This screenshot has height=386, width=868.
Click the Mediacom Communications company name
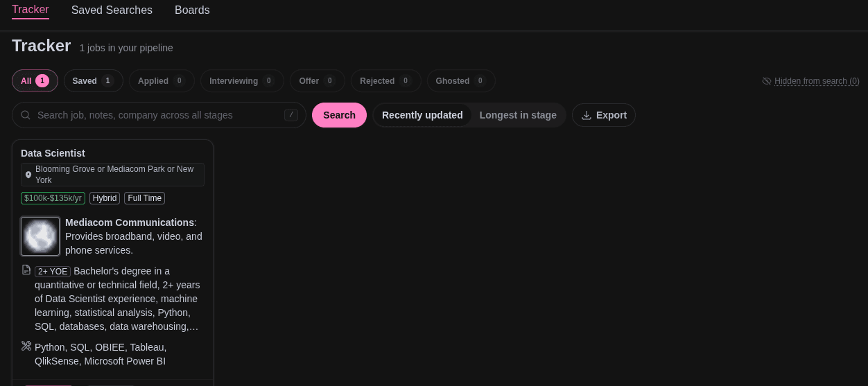[x=130, y=222]
